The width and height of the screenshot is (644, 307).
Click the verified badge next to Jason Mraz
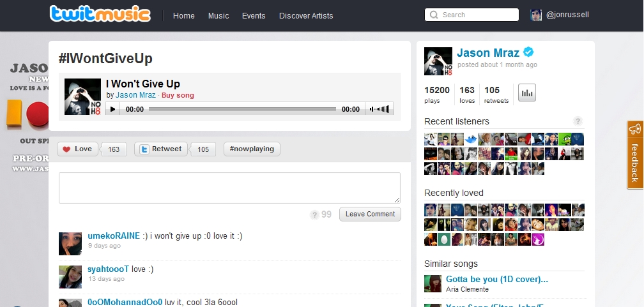click(x=528, y=52)
